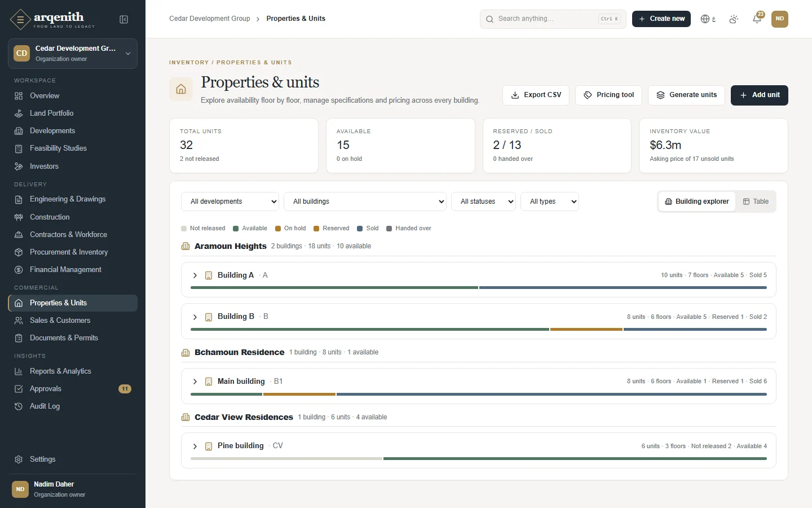Click the Financial Management dollar icon
The height and width of the screenshot is (508, 812).
tap(19, 270)
